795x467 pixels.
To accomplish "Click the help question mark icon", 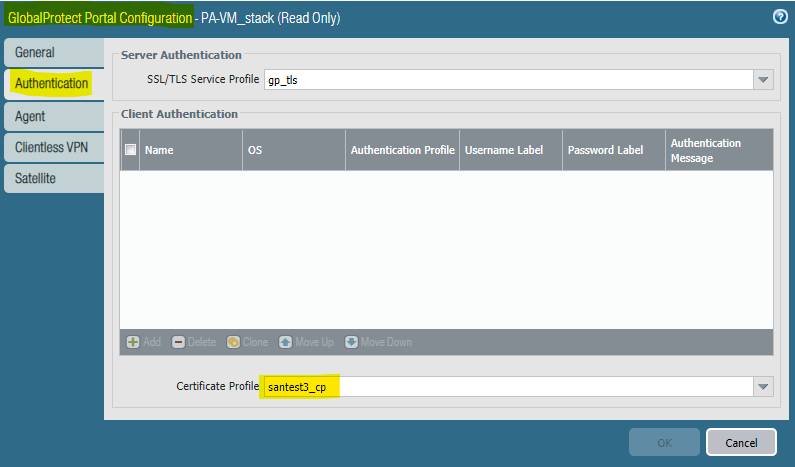I will (x=779, y=17).
